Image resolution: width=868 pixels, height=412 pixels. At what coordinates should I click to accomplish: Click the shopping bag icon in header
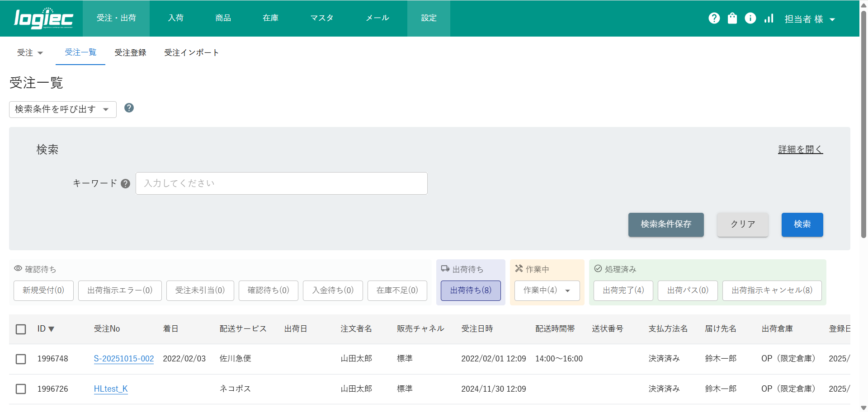coord(732,18)
